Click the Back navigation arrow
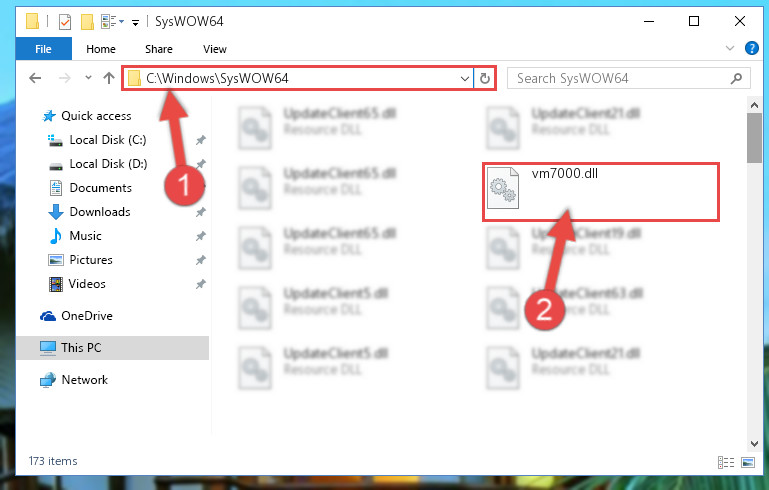Image resolution: width=769 pixels, height=490 pixels. pos(35,78)
